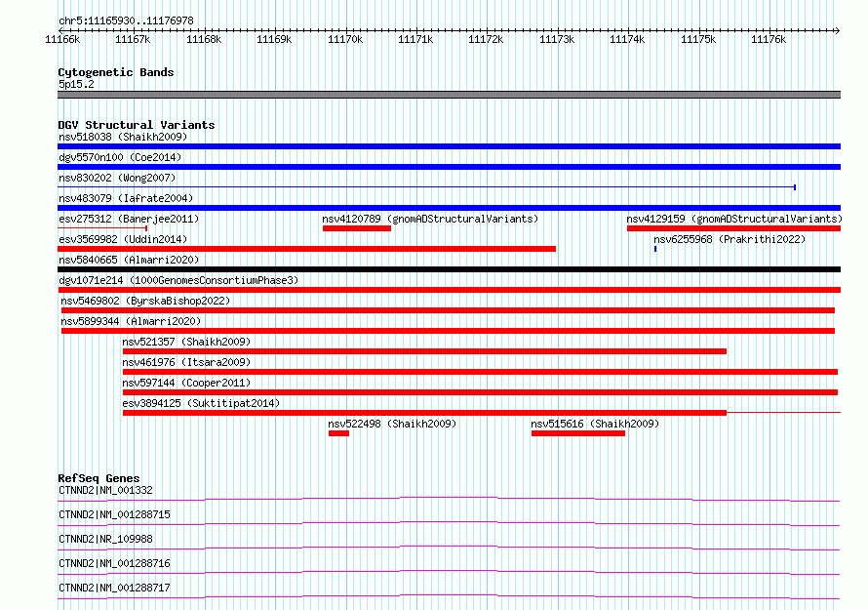Click the 5p15.2 band label

[x=76, y=84]
